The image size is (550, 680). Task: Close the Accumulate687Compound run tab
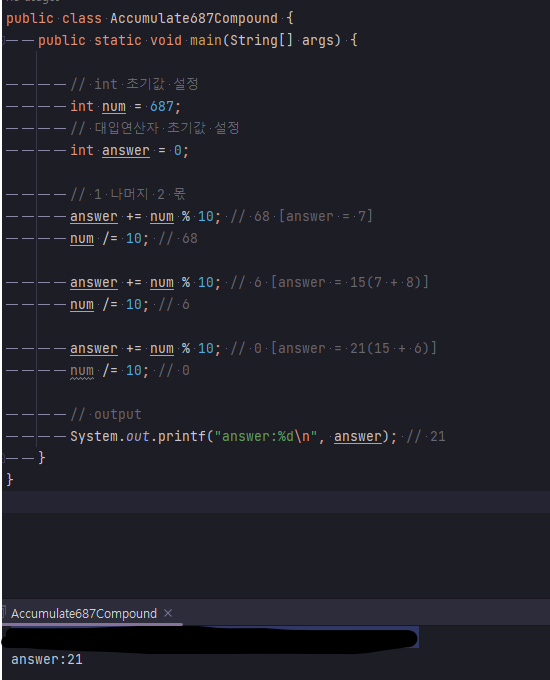tap(168, 613)
